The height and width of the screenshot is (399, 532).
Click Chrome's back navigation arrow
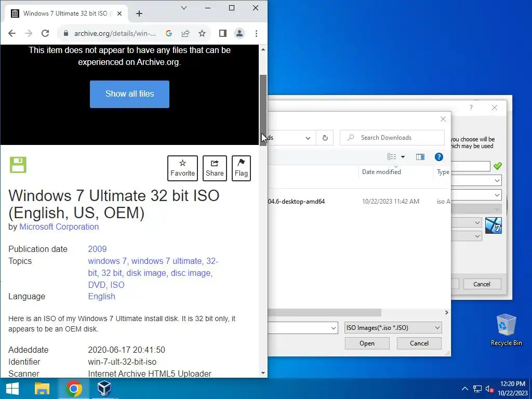coord(12,33)
